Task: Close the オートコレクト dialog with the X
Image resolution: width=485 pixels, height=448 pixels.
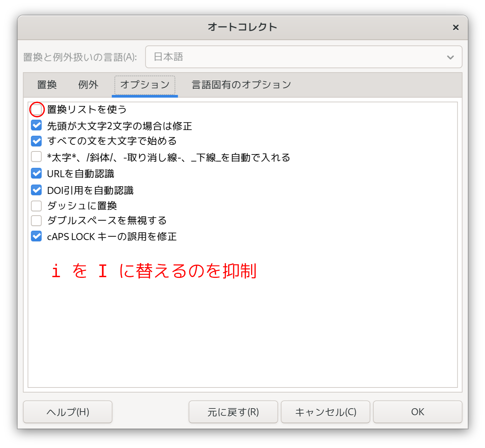Action: [x=456, y=27]
